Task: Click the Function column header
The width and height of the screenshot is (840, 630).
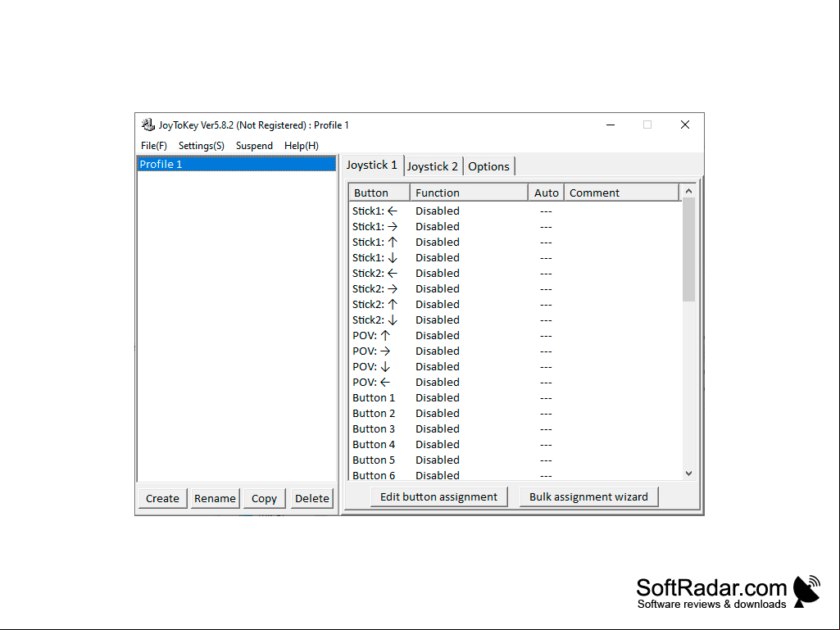Action: click(x=469, y=193)
